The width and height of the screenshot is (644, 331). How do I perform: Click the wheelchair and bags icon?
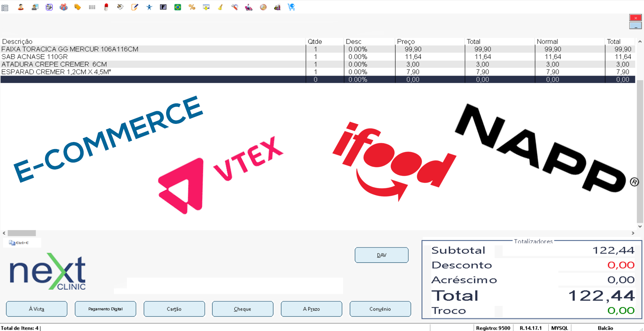(277, 7)
